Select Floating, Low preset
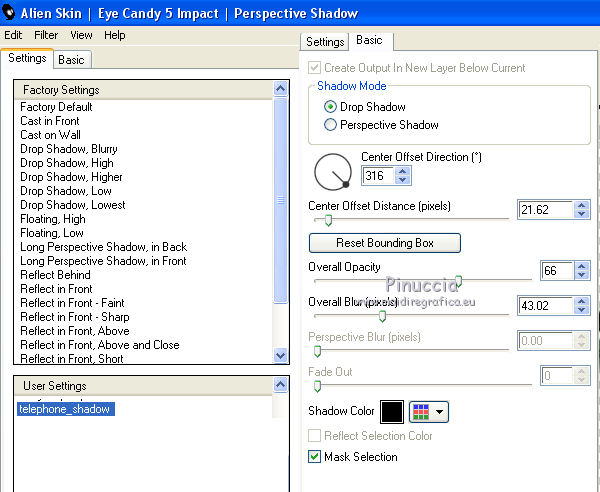Screen dimensions: 600x492 pos(52,233)
